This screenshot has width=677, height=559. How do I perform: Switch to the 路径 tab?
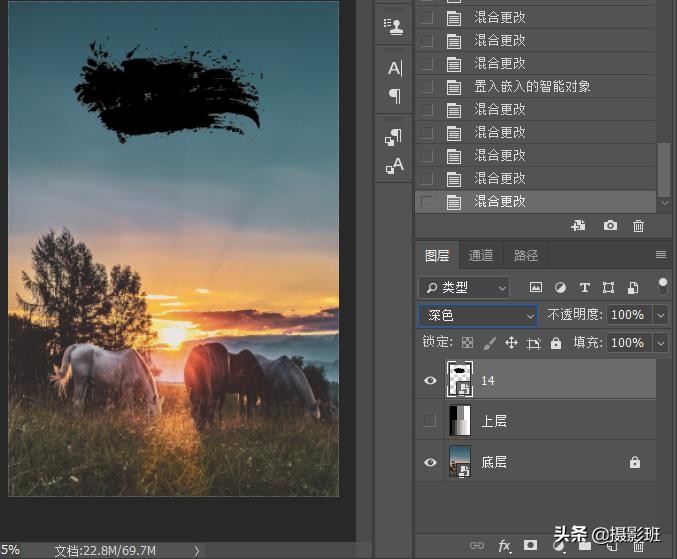pyautogui.click(x=525, y=255)
